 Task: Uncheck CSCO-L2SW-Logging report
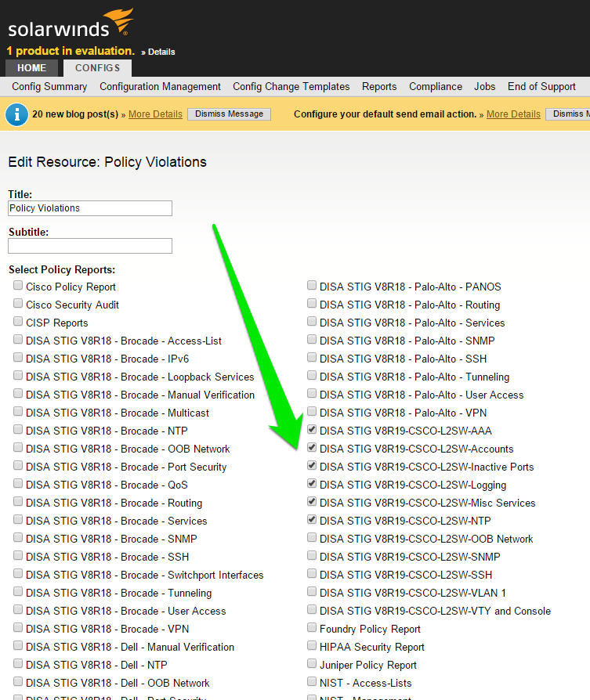click(312, 483)
